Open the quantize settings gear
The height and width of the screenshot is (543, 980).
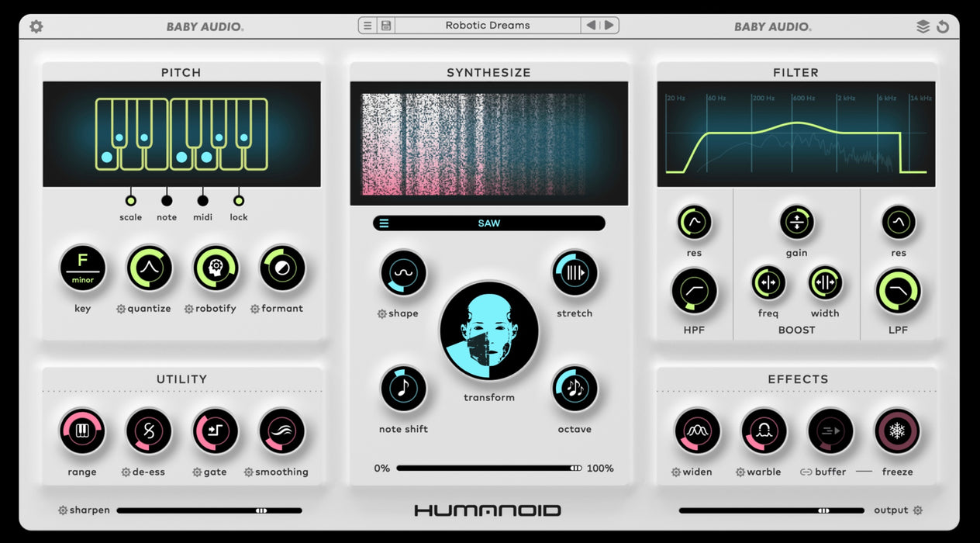121,309
